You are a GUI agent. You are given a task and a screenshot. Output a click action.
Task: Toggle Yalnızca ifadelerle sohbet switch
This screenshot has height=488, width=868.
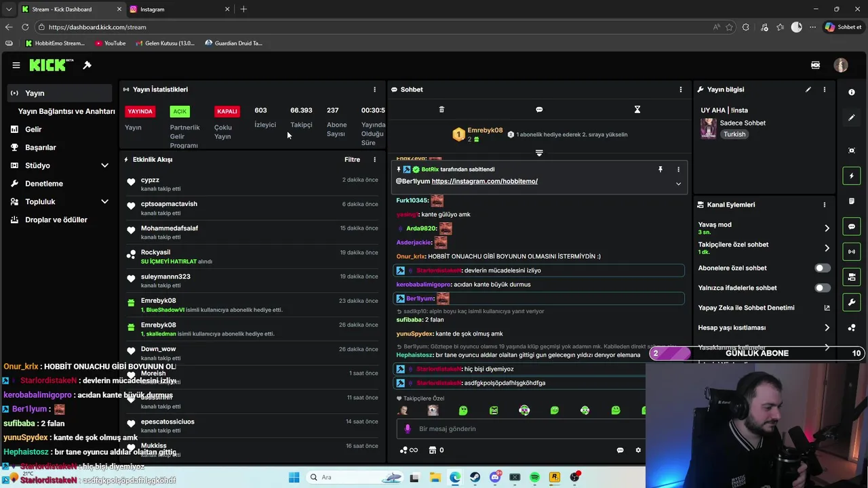[822, 288]
